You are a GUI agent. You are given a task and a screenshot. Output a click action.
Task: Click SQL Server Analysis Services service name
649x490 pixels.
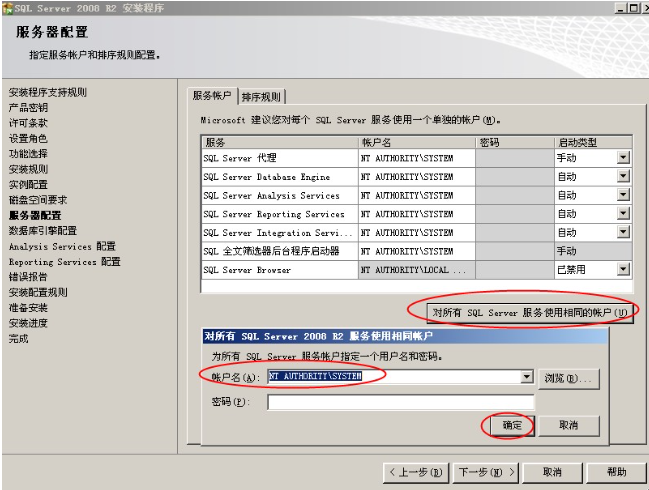click(271, 195)
